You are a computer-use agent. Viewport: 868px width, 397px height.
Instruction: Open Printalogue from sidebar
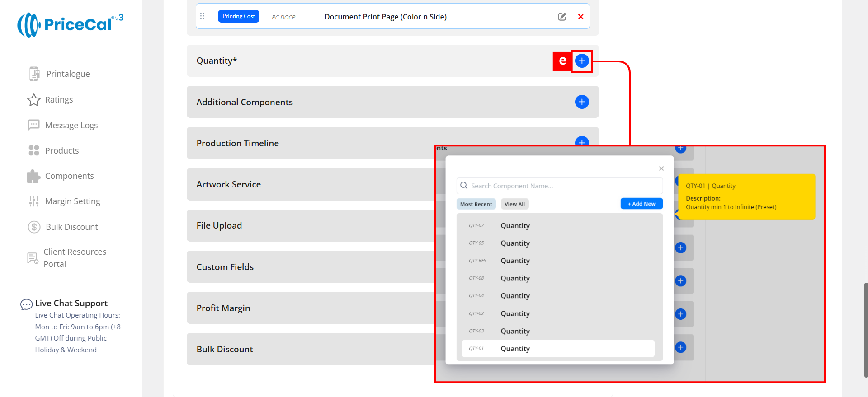68,74
